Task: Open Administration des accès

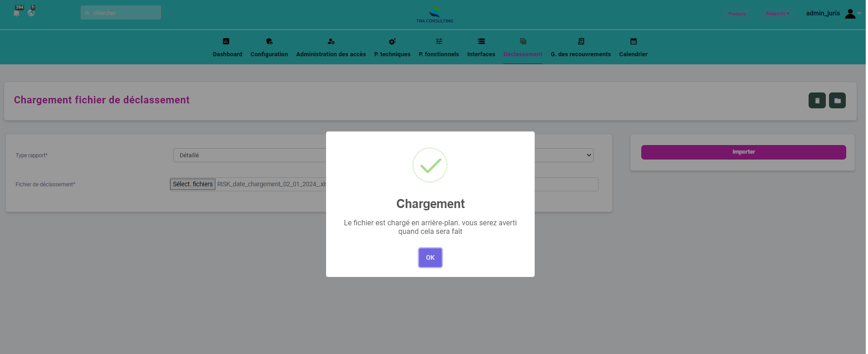Action: point(331,48)
